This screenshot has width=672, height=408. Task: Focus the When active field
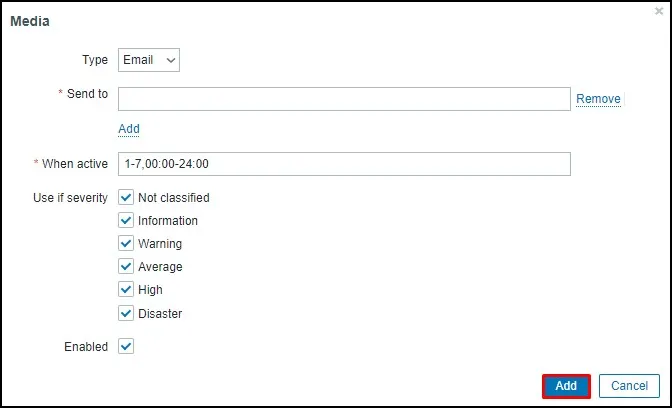(344, 164)
